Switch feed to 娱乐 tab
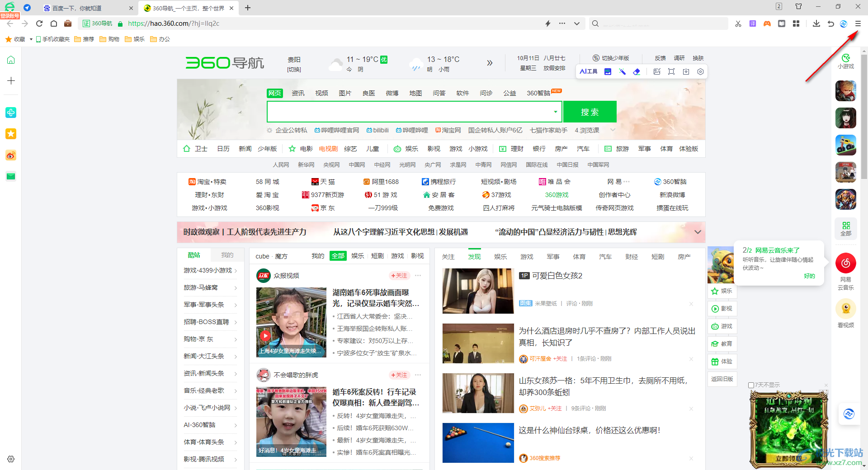This screenshot has height=470, width=868. 500,257
